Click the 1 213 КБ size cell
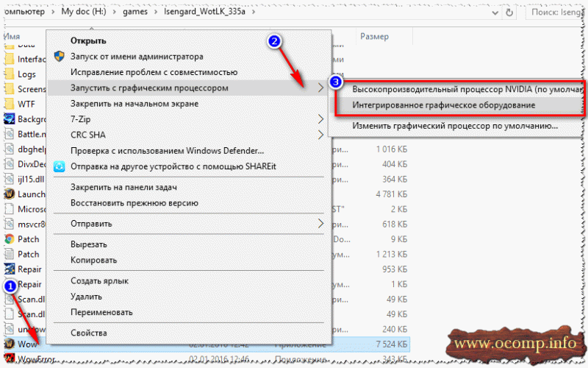The image size is (588, 368). [392, 254]
